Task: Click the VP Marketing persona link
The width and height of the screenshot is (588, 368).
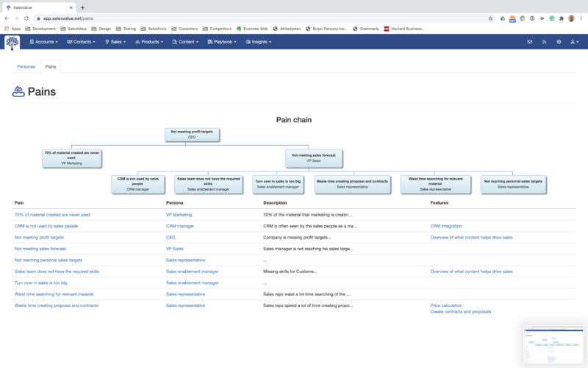Action: (x=179, y=215)
